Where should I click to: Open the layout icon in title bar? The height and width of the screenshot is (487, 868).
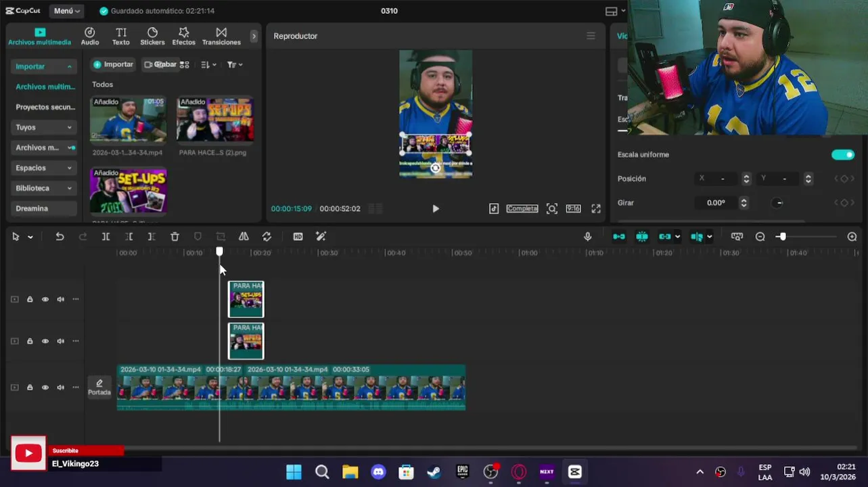click(x=612, y=11)
